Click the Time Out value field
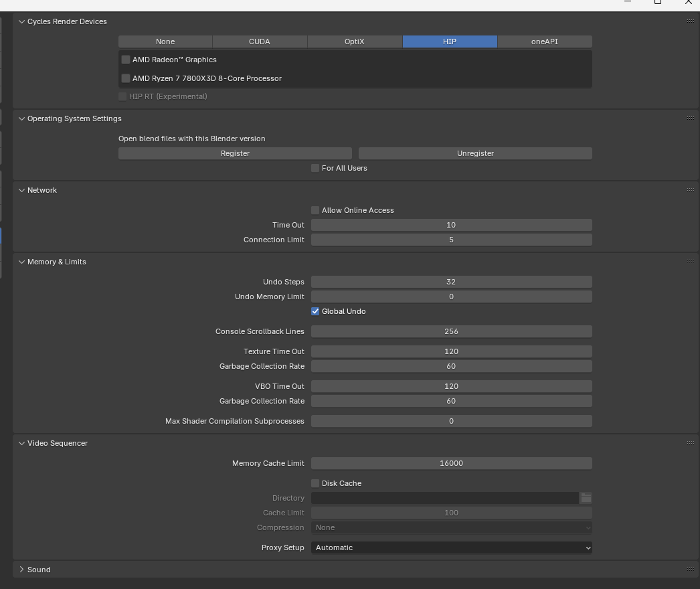The height and width of the screenshot is (589, 700). tap(451, 225)
